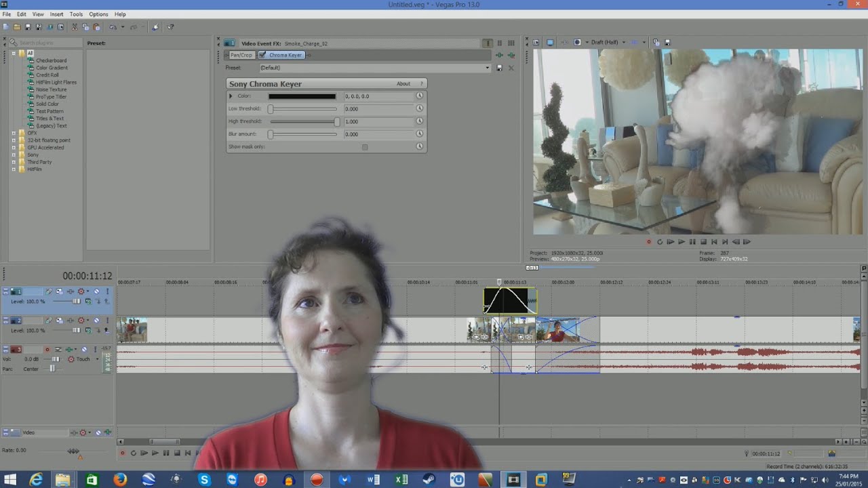This screenshot has height=488, width=868.
Task: Click the Chroma Keyer help question mark
Action: [x=421, y=83]
